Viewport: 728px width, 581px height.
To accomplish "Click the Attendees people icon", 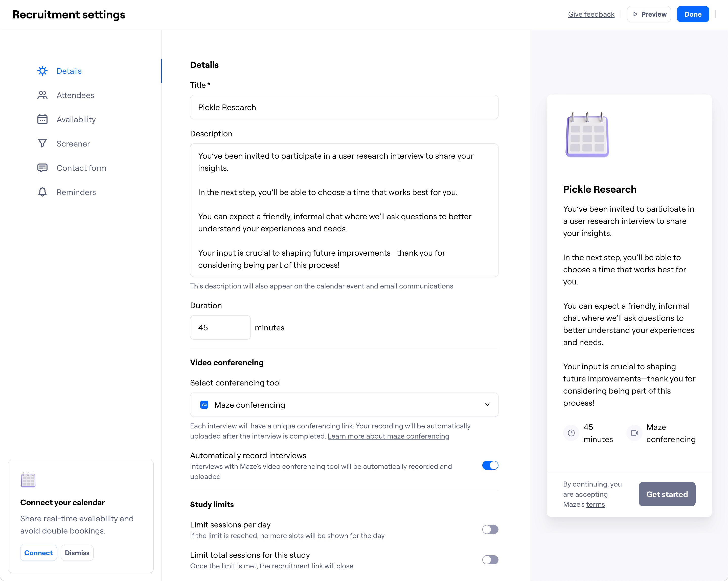I will [x=42, y=95].
